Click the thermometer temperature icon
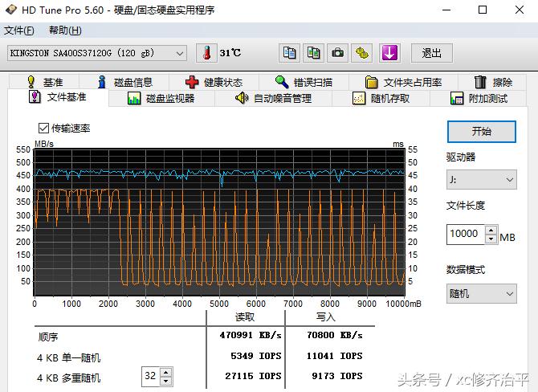This screenshot has height=392, width=538. click(206, 53)
